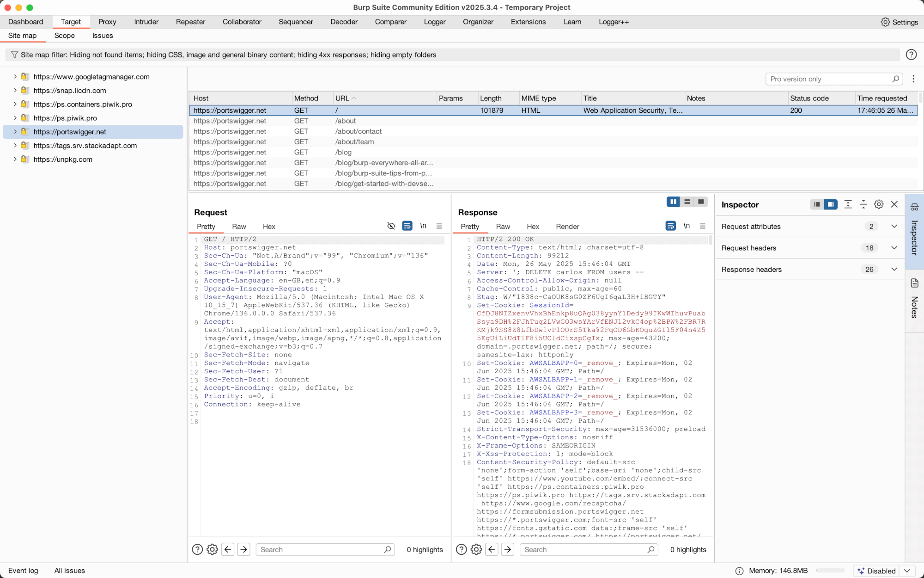
Task: Open the Notes side tab
Action: tap(914, 301)
